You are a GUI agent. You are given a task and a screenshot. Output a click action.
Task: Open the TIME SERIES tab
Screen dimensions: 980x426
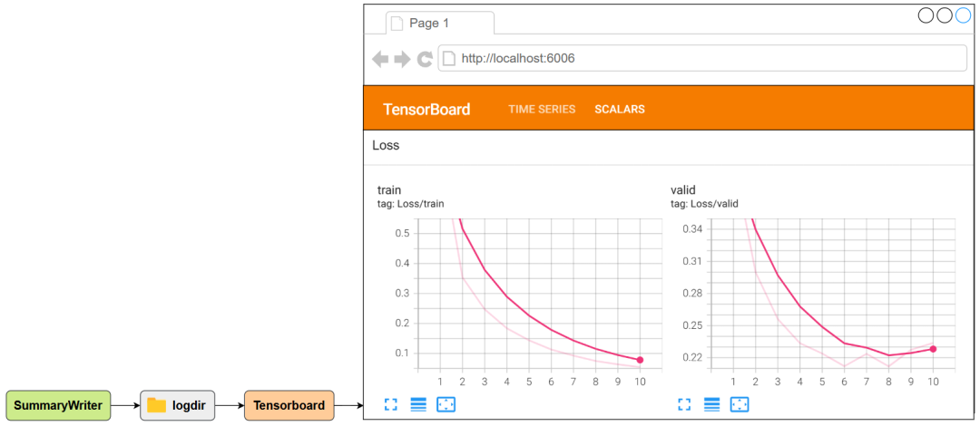[542, 110]
